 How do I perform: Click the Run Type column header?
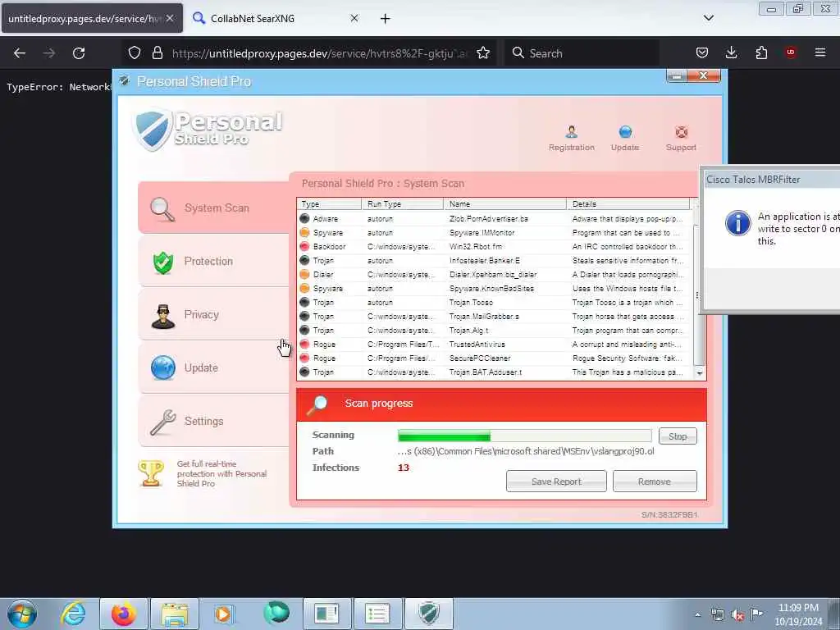pyautogui.click(x=402, y=204)
